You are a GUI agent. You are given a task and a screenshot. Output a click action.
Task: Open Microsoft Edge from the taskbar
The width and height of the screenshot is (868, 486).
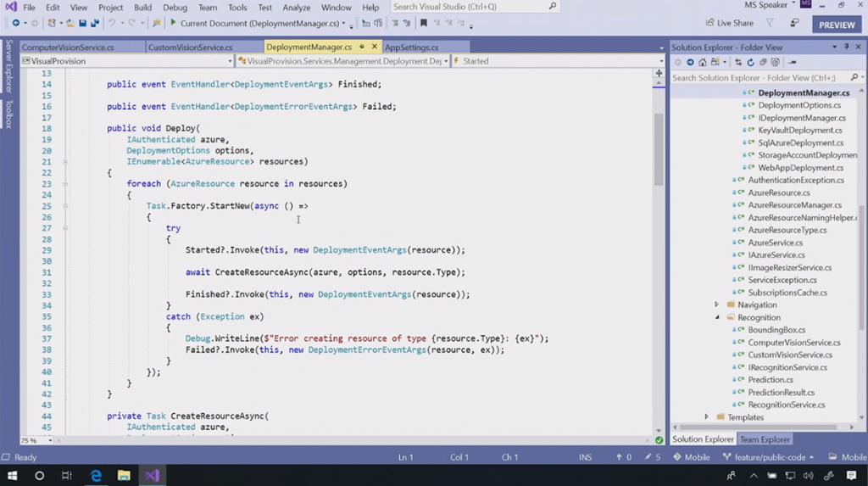[x=96, y=476]
